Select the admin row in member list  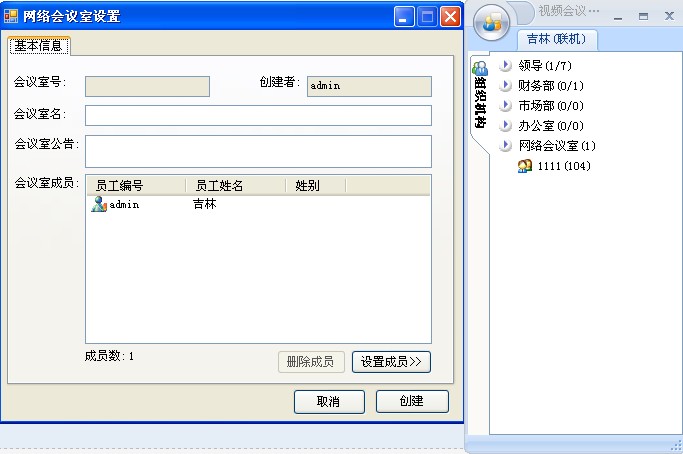[x=258, y=204]
